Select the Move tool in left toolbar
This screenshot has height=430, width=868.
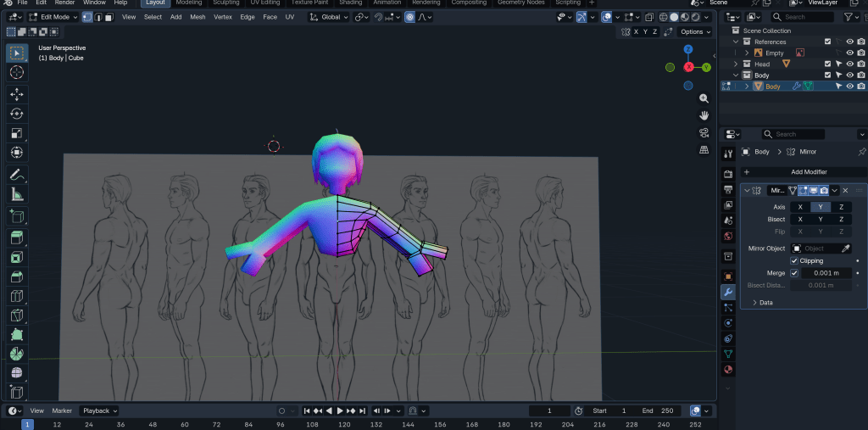[x=17, y=94]
